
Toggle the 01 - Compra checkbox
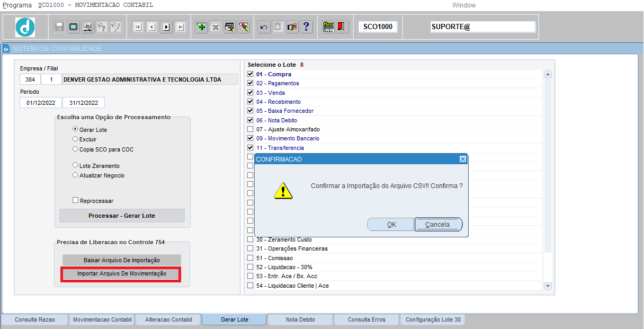[251, 74]
